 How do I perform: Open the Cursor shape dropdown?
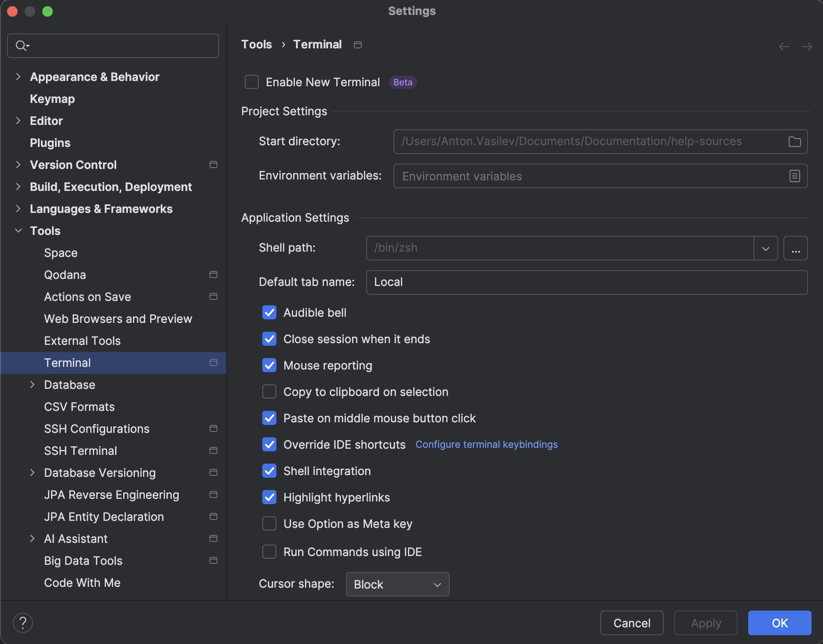tap(397, 584)
